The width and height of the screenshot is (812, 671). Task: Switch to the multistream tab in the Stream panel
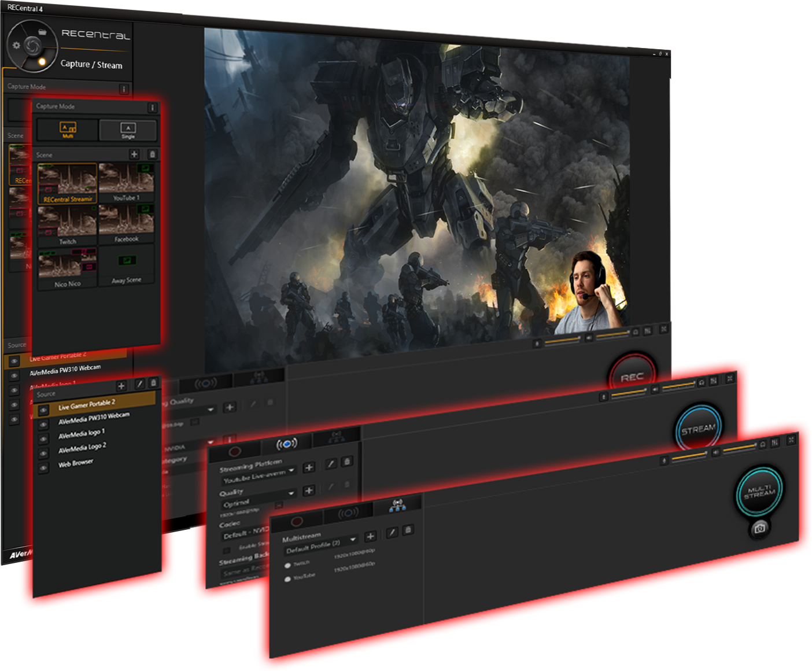coord(337,436)
